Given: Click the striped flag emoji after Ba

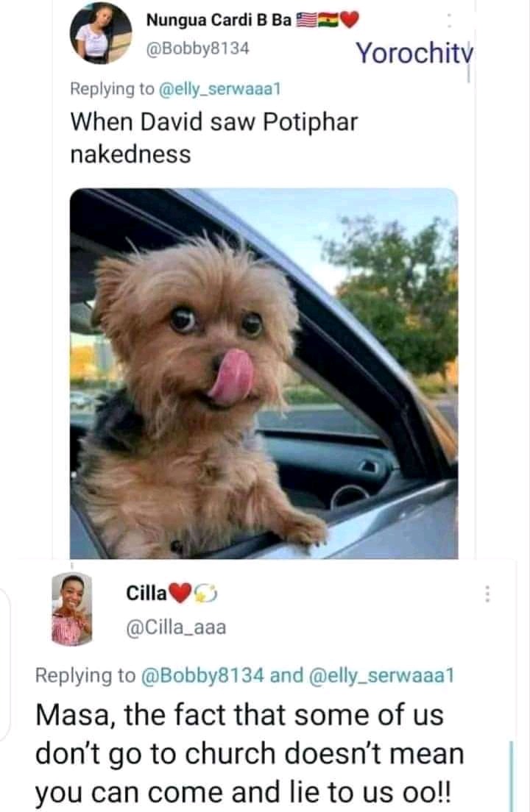Looking at the screenshot, I should (306, 20).
